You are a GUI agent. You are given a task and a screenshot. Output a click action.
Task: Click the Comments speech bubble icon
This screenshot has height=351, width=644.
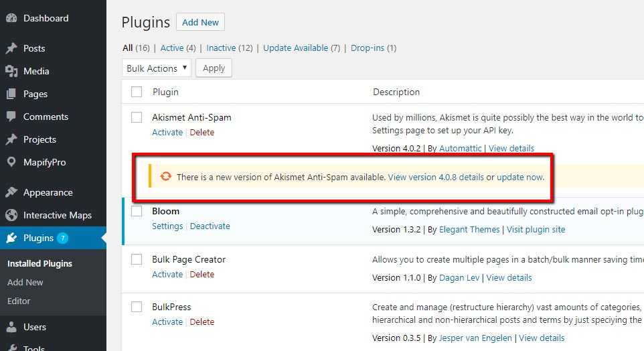11,117
